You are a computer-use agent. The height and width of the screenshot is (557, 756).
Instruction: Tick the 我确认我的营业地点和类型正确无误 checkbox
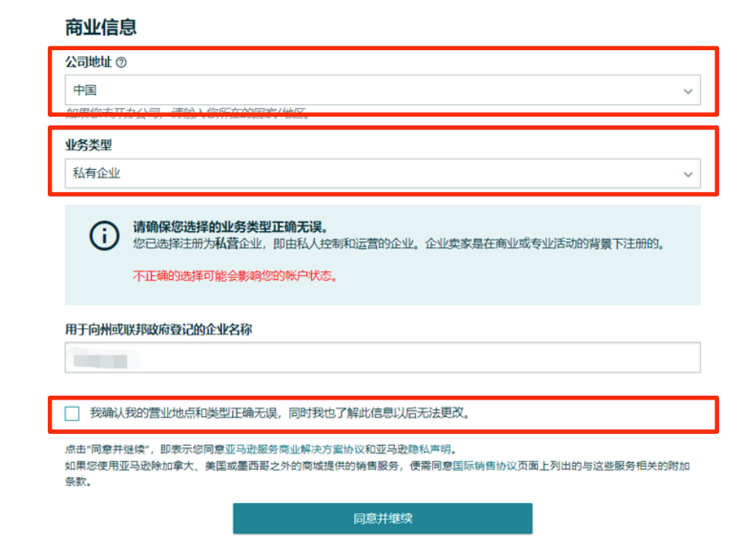tap(72, 414)
